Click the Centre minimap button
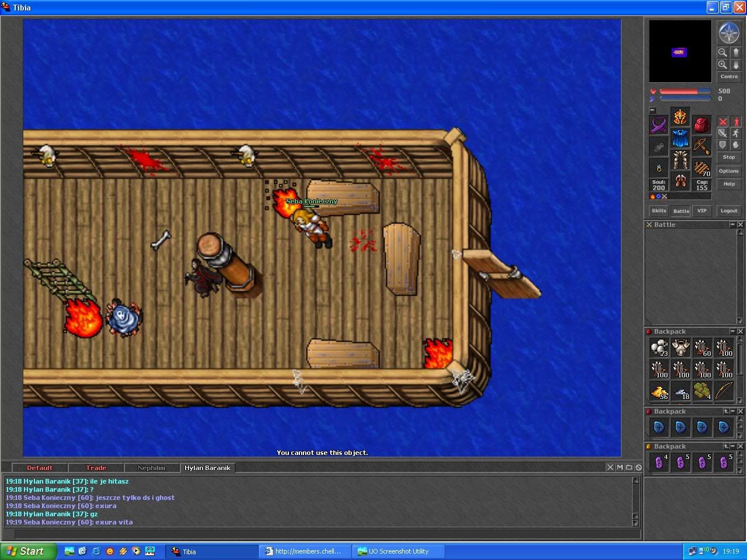 click(x=729, y=76)
